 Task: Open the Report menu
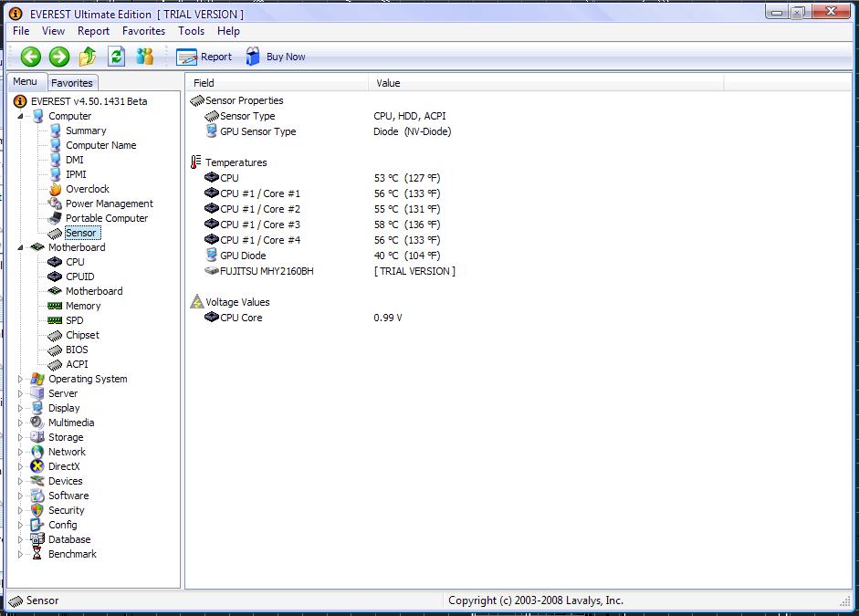pyautogui.click(x=93, y=31)
